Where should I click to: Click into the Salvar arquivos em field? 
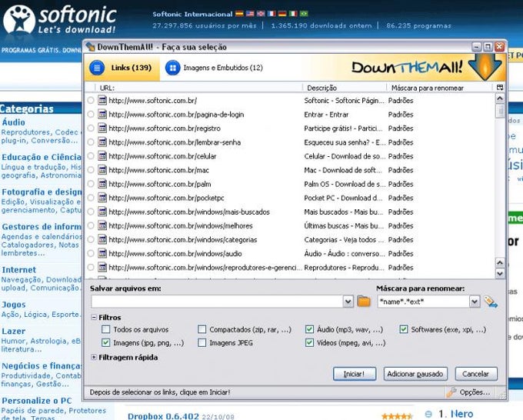pos(217,302)
